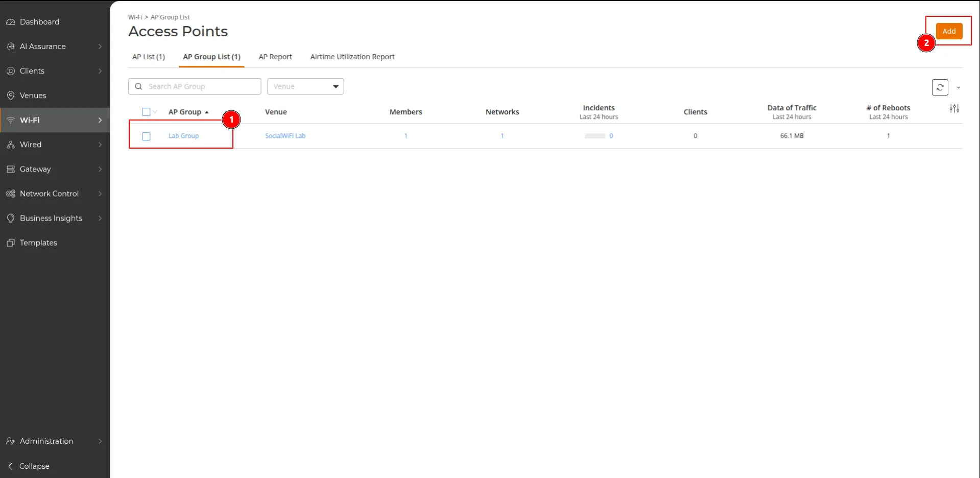The image size is (980, 478).
Task: Switch to the AP List (1) tab
Action: tap(149, 57)
